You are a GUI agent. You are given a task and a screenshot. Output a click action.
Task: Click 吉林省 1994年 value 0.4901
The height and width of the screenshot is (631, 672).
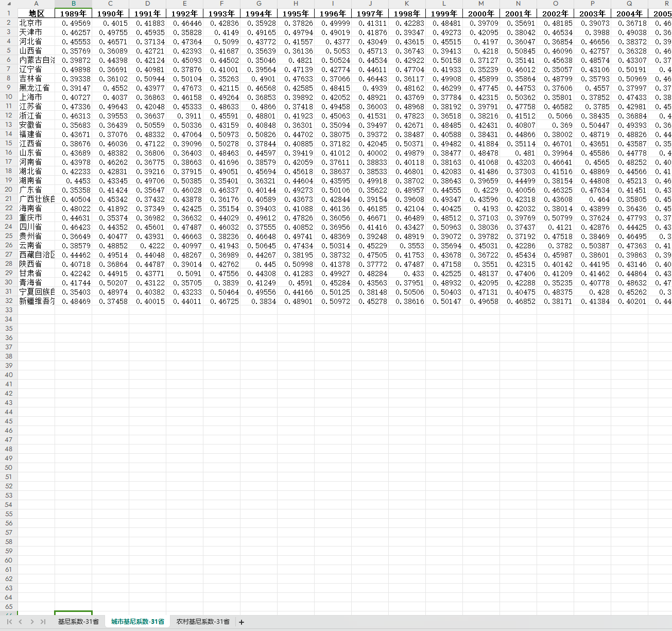coord(259,78)
